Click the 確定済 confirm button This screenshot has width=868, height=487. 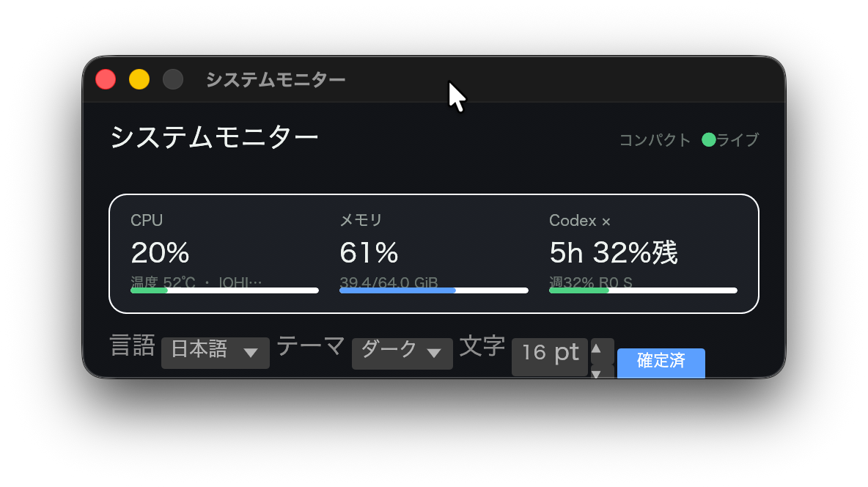coord(661,363)
